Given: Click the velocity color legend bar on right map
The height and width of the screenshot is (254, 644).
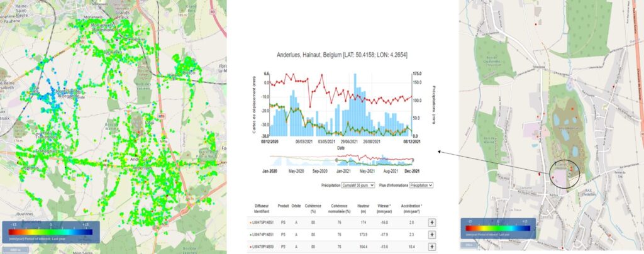Looking at the screenshot, I should click(x=497, y=228).
